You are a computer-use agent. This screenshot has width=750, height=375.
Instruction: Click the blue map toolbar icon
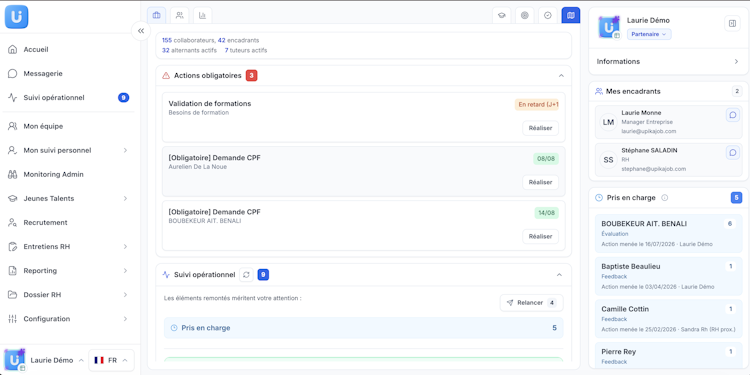571,15
